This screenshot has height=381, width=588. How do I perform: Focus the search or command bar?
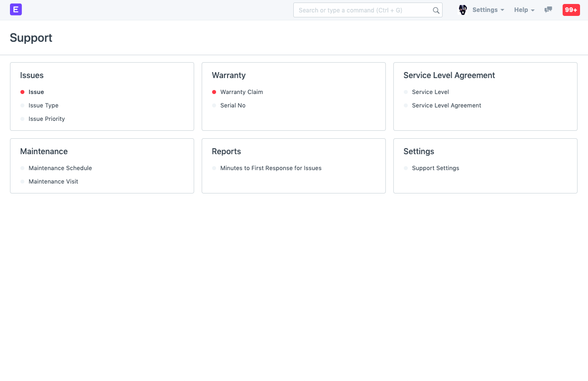363,10
